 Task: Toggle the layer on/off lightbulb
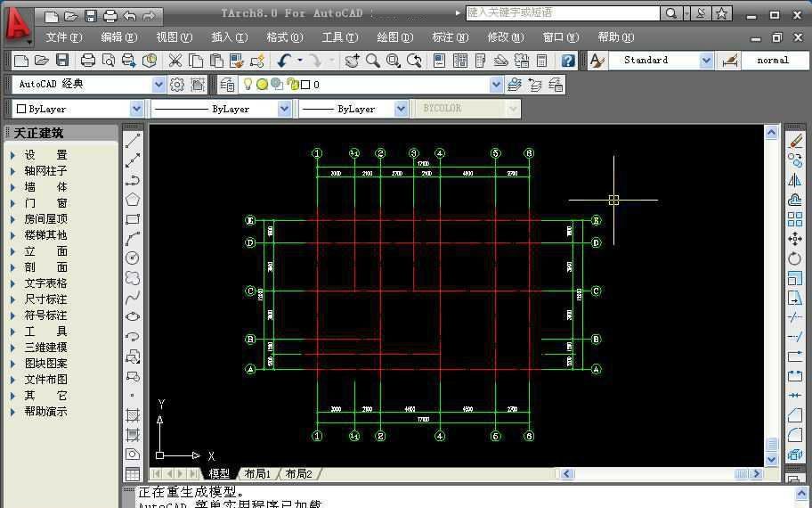coord(248,85)
